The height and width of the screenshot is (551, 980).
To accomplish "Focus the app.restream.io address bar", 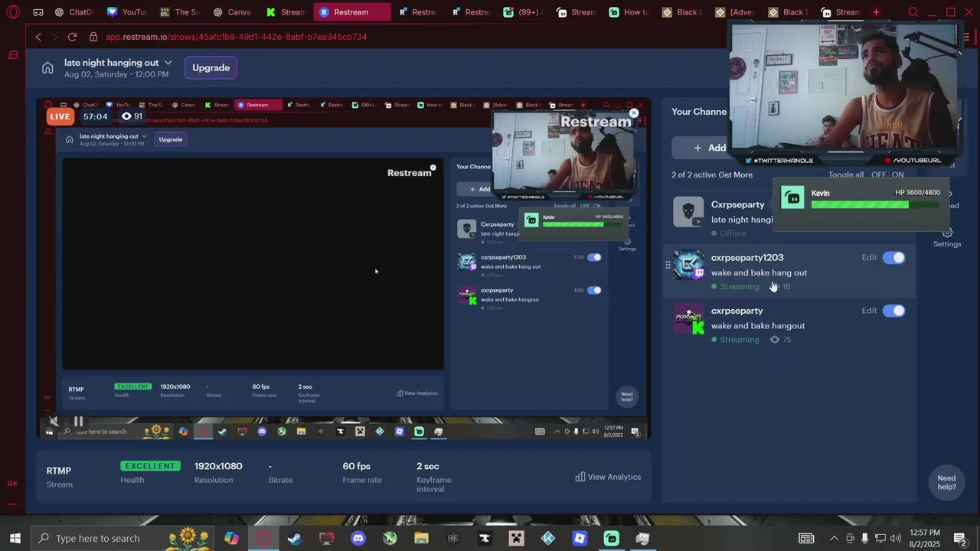I will (237, 37).
